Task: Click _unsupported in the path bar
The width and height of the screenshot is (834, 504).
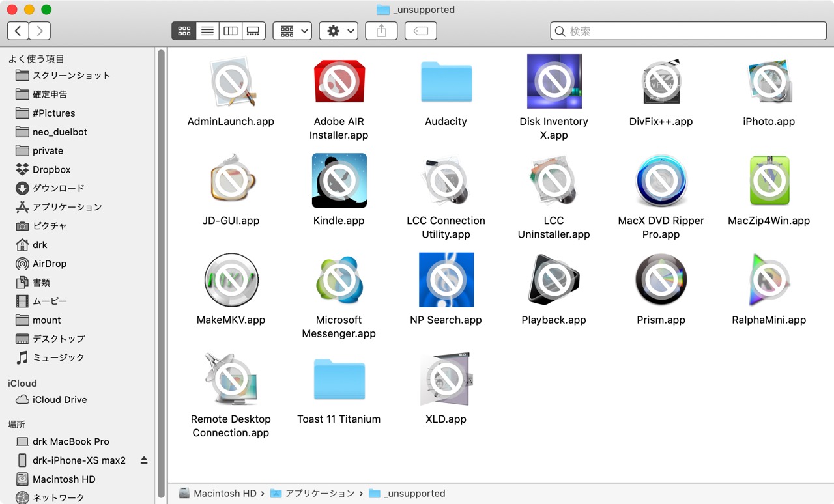Action: tap(407, 494)
